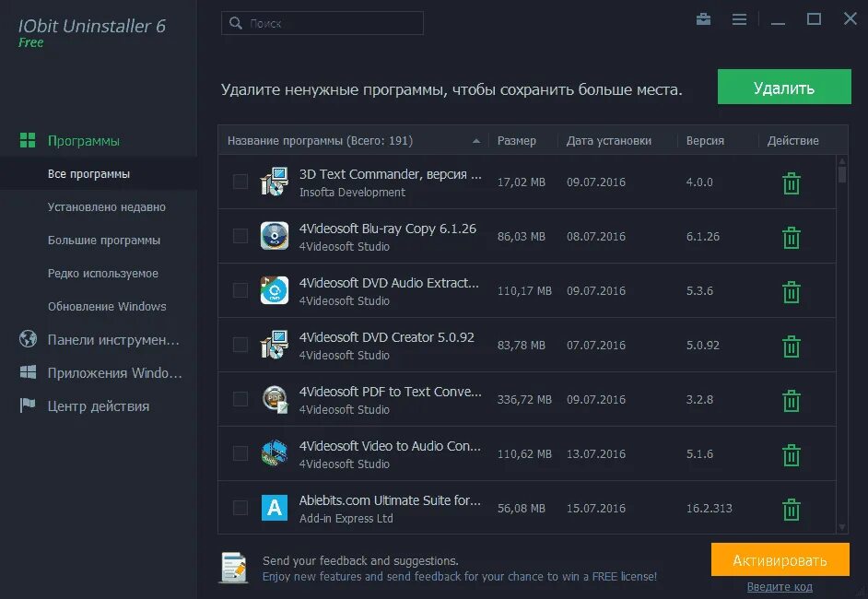Click the 4Videosoft Blu-ray Copy disc icon
The height and width of the screenshot is (599, 868).
(275, 236)
